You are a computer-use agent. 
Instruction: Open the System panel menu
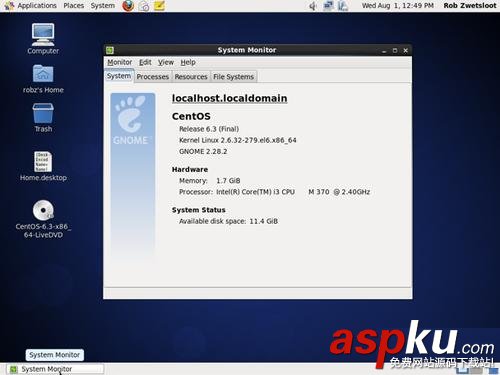103,6
